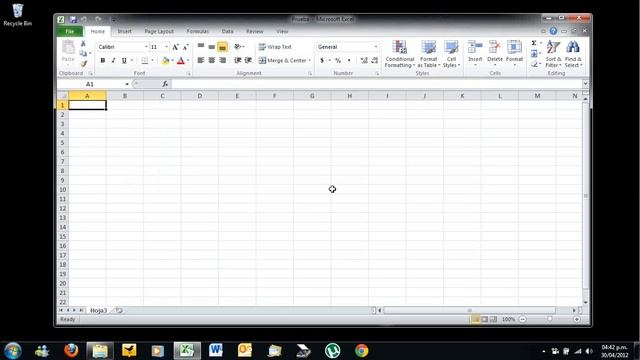Click the zoom slider handle
Screen dimensions: 640x360
tap(550, 319)
